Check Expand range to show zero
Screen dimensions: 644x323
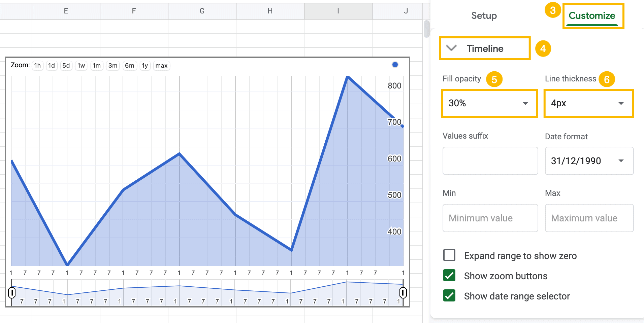449,255
